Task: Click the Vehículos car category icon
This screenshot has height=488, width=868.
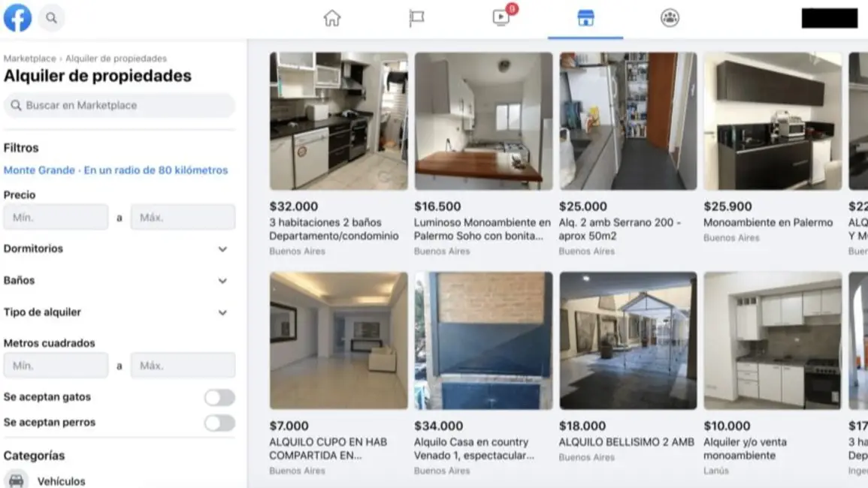Action: (x=16, y=480)
